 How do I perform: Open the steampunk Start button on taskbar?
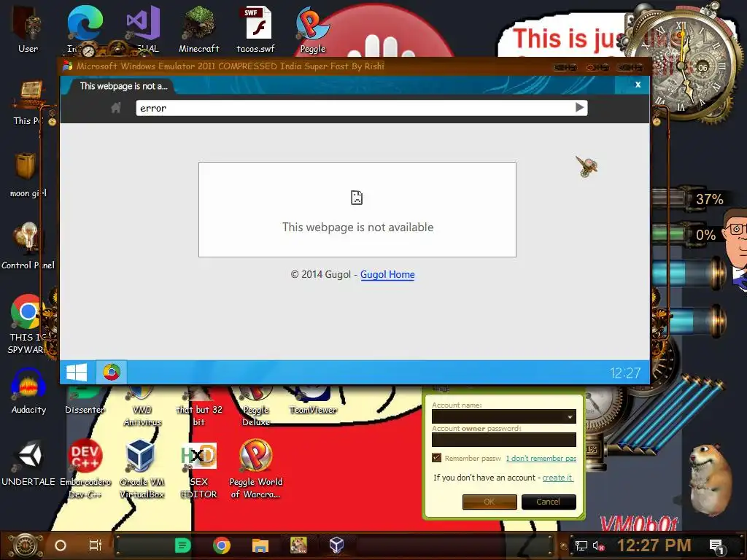click(x=25, y=545)
